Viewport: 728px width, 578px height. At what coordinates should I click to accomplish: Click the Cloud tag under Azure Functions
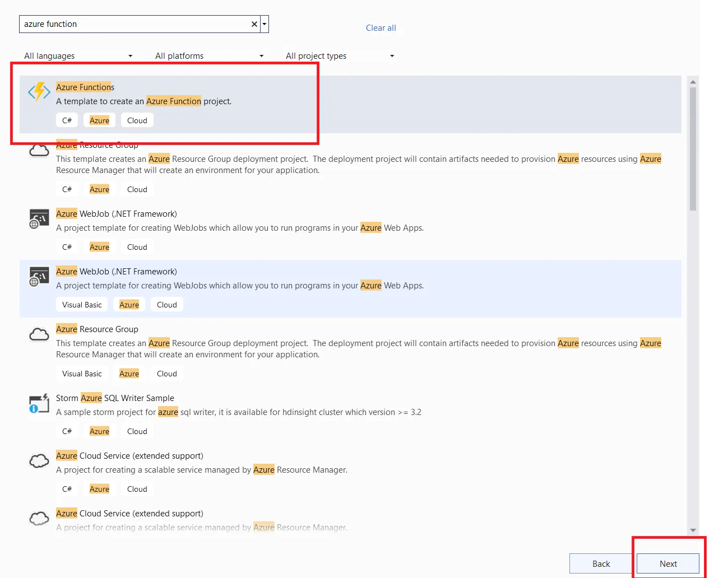(137, 120)
